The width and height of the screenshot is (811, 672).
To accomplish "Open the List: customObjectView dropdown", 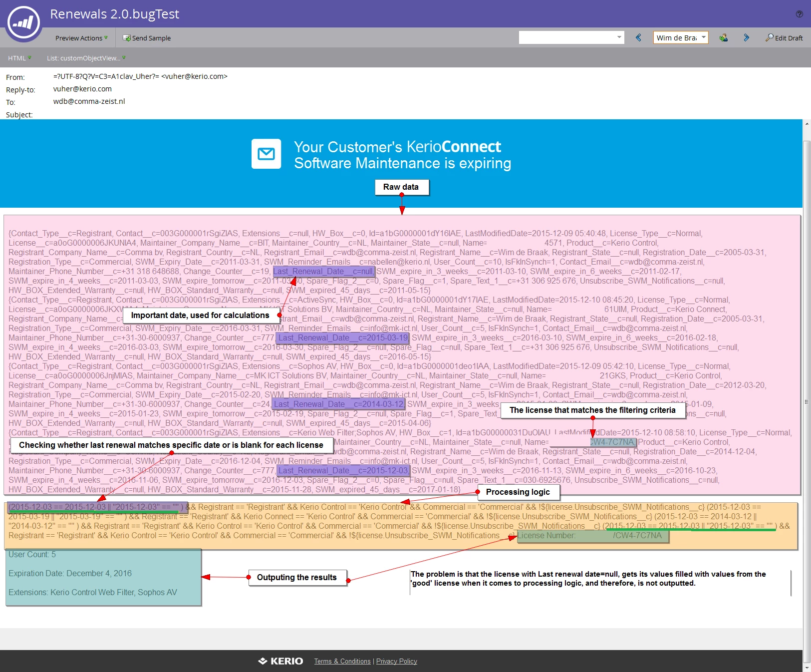I will (86, 58).
